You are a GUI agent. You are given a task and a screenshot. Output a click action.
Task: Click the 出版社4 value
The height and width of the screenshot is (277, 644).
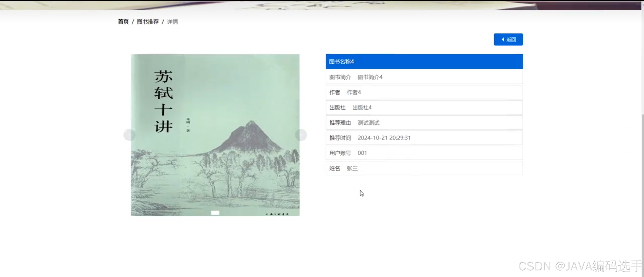[362, 108]
